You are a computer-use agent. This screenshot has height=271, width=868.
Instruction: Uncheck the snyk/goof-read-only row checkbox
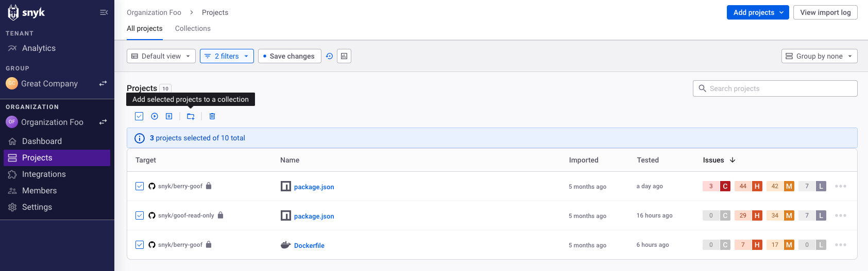pos(140,215)
